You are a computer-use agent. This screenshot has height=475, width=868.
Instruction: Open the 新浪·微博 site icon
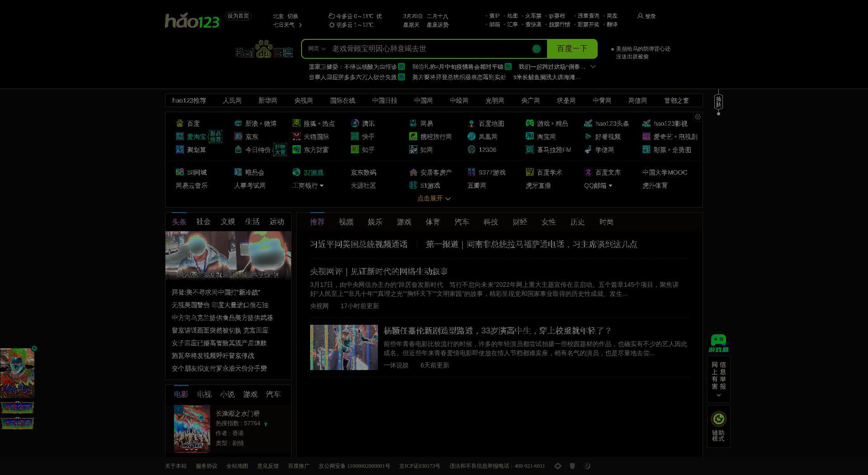238,123
